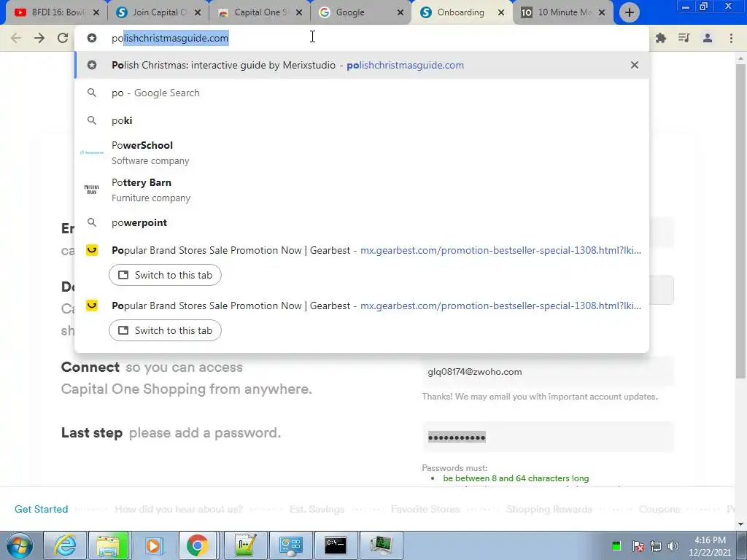Click the bookmark star icon in address bar

92,38
